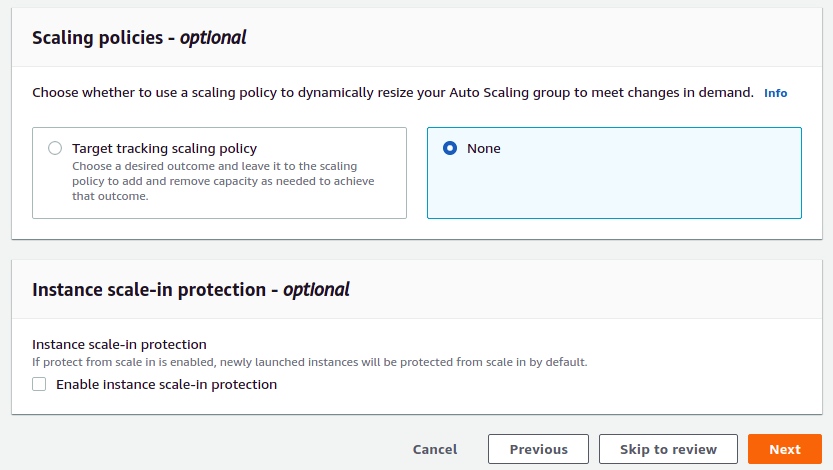The height and width of the screenshot is (470, 833).
Task: Click the "Target tracking scaling policy" label text
Action: pyautogui.click(x=164, y=148)
